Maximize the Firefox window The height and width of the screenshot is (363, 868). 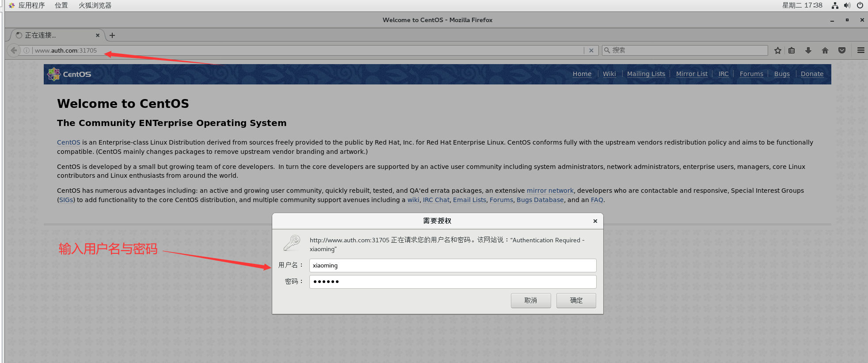point(847,20)
